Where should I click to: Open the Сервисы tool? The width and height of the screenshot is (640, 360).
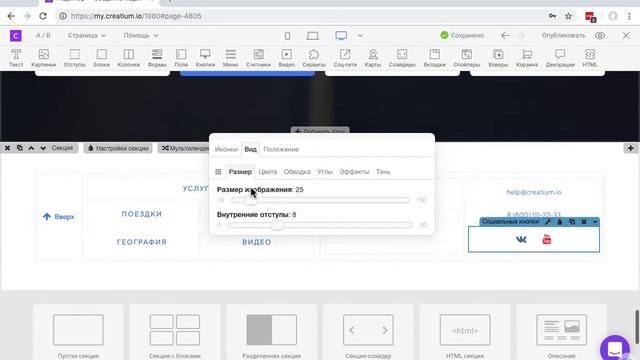314,58
